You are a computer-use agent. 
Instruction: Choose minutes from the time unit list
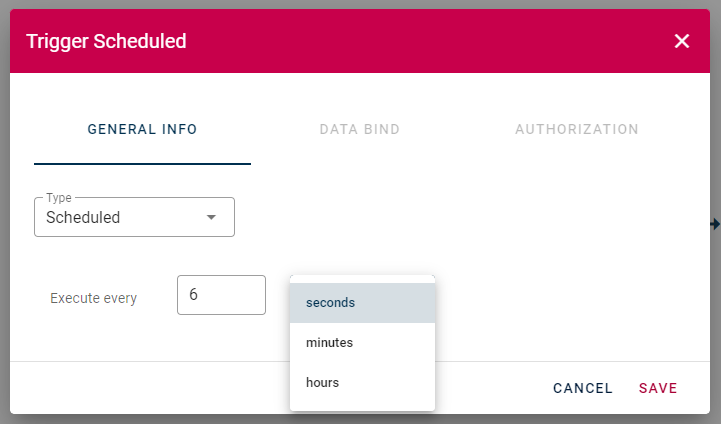tap(362, 343)
